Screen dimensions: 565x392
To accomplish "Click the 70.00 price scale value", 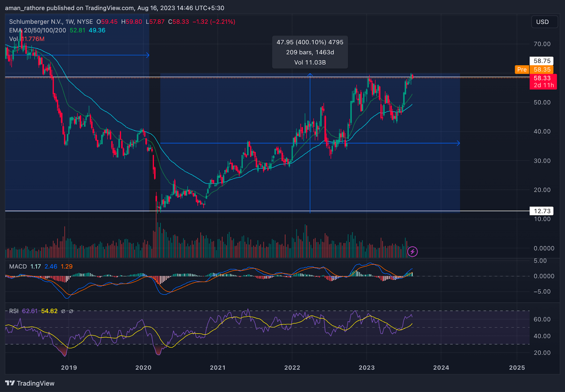I will pyautogui.click(x=542, y=44).
